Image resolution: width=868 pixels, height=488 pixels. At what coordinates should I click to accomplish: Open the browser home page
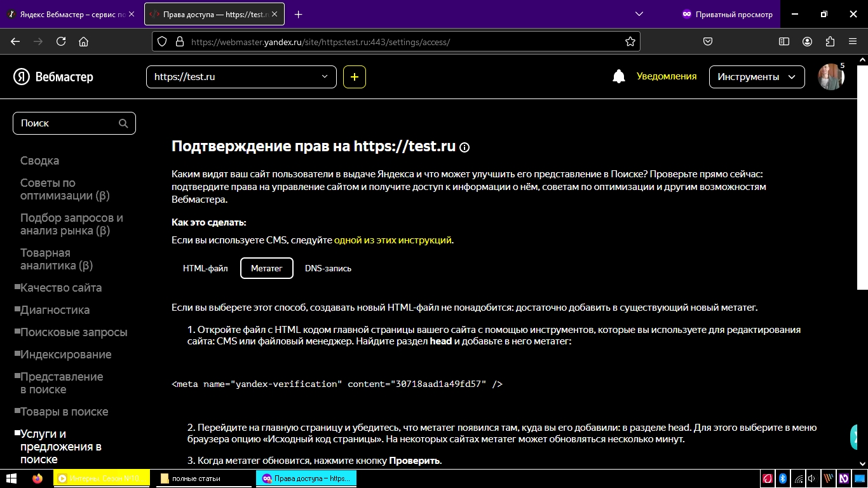83,41
